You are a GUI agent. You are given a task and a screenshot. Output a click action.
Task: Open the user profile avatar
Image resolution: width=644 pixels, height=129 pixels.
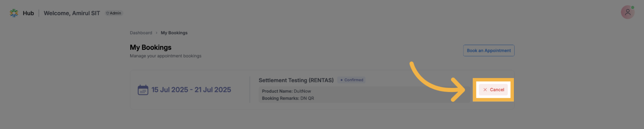pos(627,12)
